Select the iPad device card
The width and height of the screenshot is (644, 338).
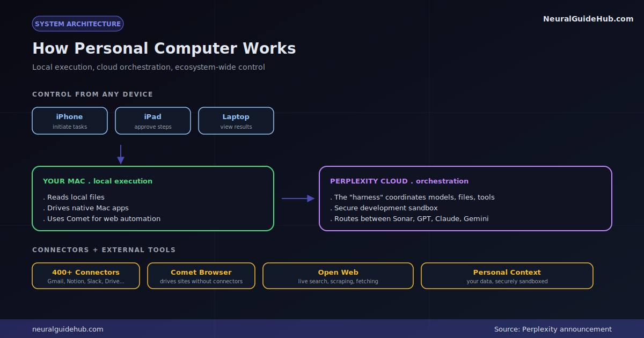(x=153, y=121)
